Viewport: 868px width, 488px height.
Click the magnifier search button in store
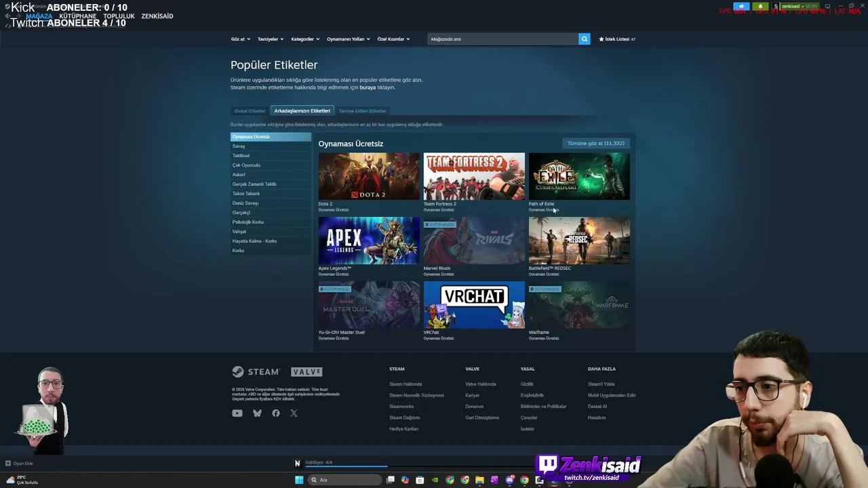[584, 39]
